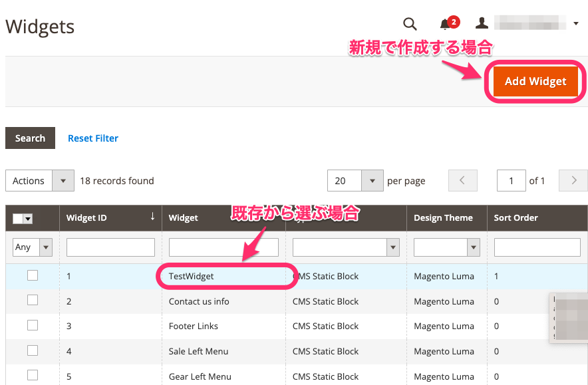588x385 pixels.
Task: Click the notifications bell icon
Action: pos(446,23)
